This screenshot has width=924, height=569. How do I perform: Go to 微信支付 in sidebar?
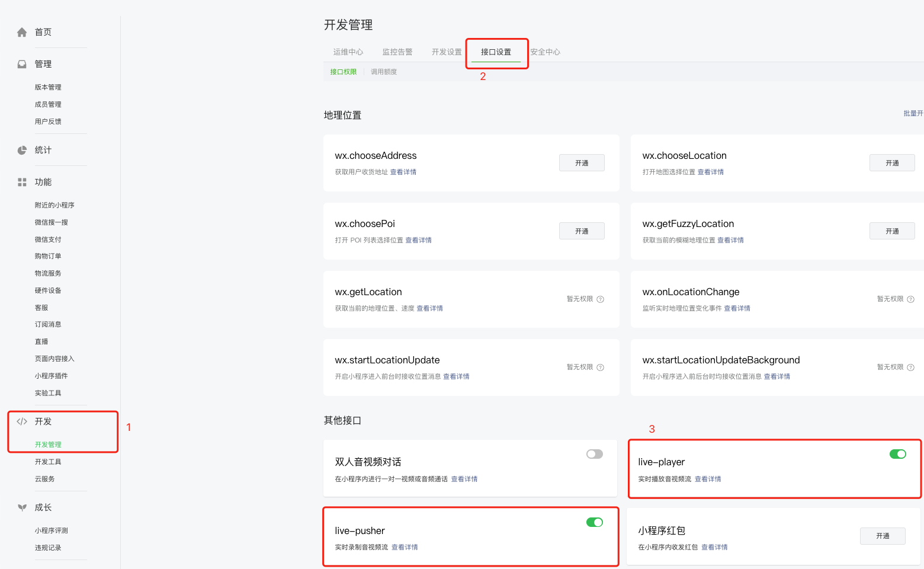click(x=48, y=239)
